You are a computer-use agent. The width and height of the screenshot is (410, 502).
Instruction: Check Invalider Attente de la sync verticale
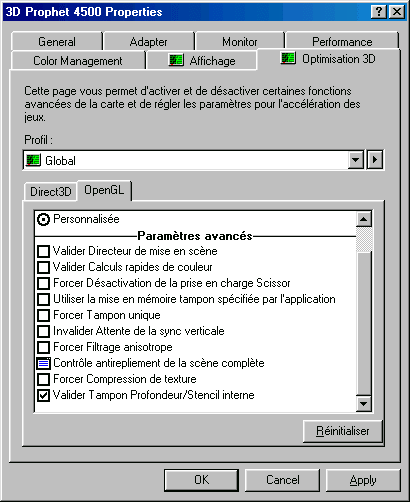(x=43, y=331)
